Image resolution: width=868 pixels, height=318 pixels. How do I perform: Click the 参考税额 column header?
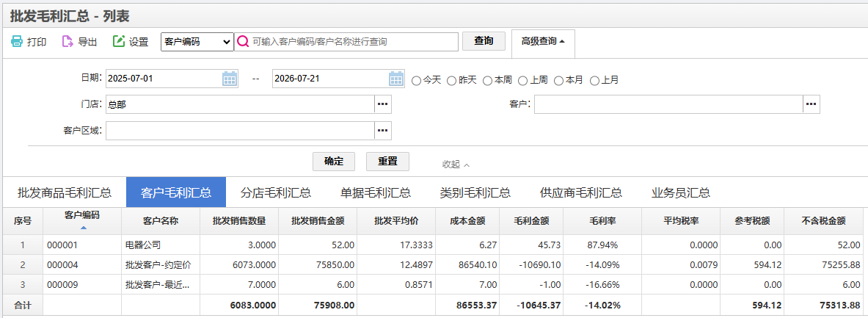point(752,220)
